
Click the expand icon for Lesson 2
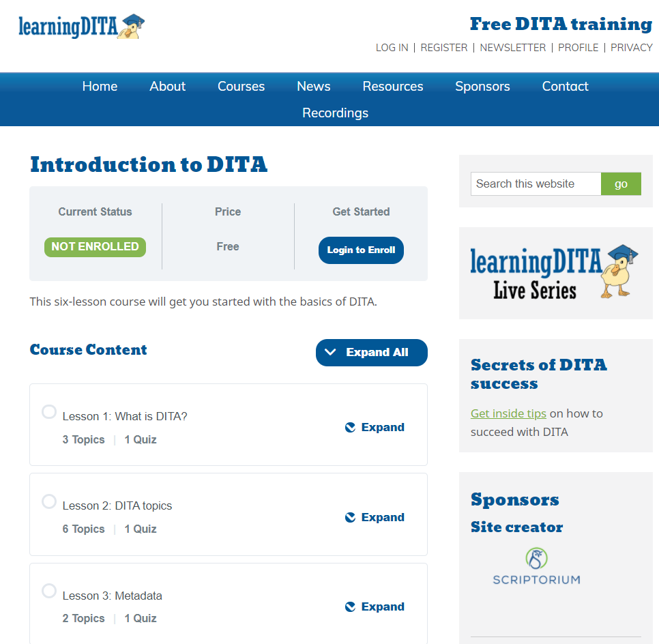(x=350, y=518)
